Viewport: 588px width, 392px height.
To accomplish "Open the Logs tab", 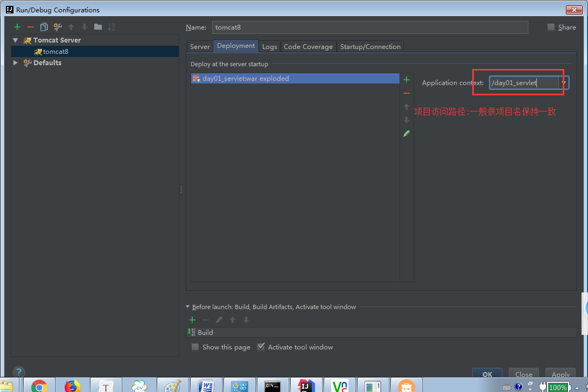I will 269,46.
